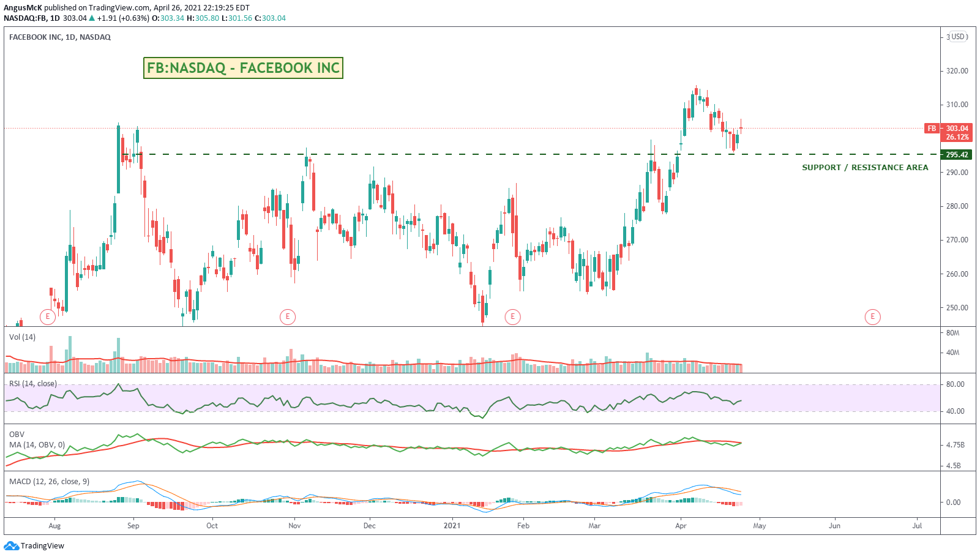Click the Vol (14) indicator label
The image size is (980, 557).
[x=23, y=337]
